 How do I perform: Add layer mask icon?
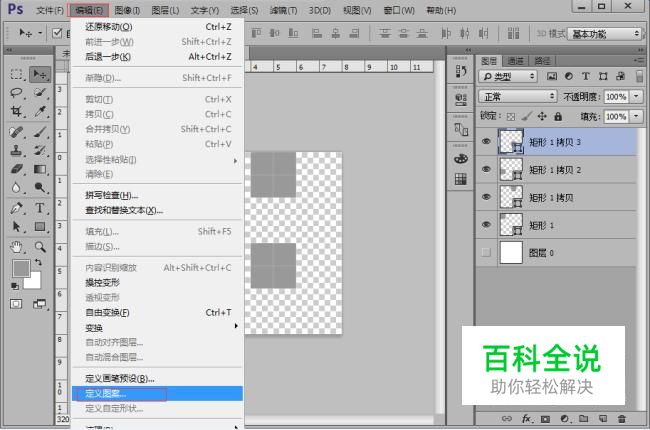click(546, 419)
